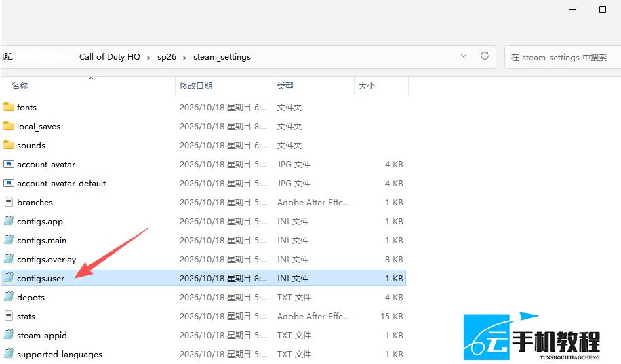Collapse sort arrow above the name column
621x364 pixels.
[91, 79]
